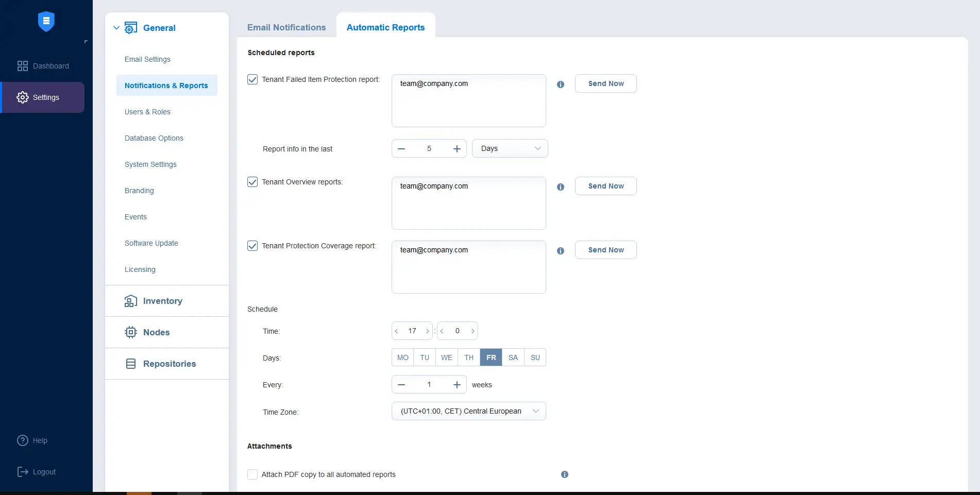
Task: Open Software Update menu item
Action: coord(151,243)
